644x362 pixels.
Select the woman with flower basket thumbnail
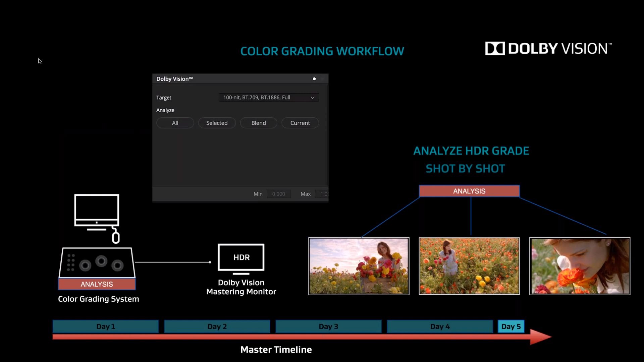359,266
